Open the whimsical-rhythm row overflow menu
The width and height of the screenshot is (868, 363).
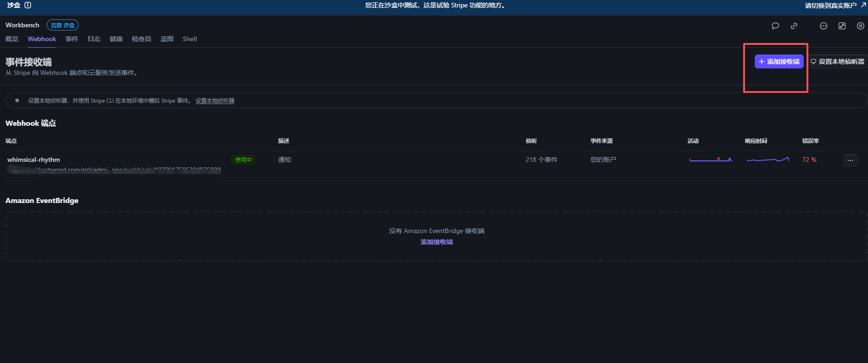pos(850,160)
